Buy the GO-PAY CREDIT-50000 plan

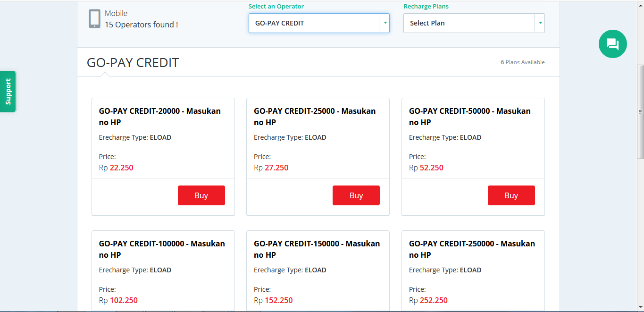tap(511, 195)
